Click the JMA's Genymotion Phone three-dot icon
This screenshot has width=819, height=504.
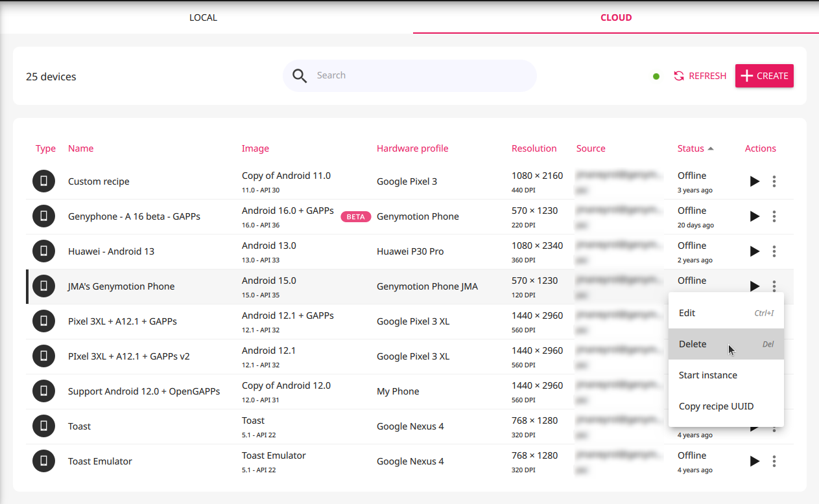point(774,285)
